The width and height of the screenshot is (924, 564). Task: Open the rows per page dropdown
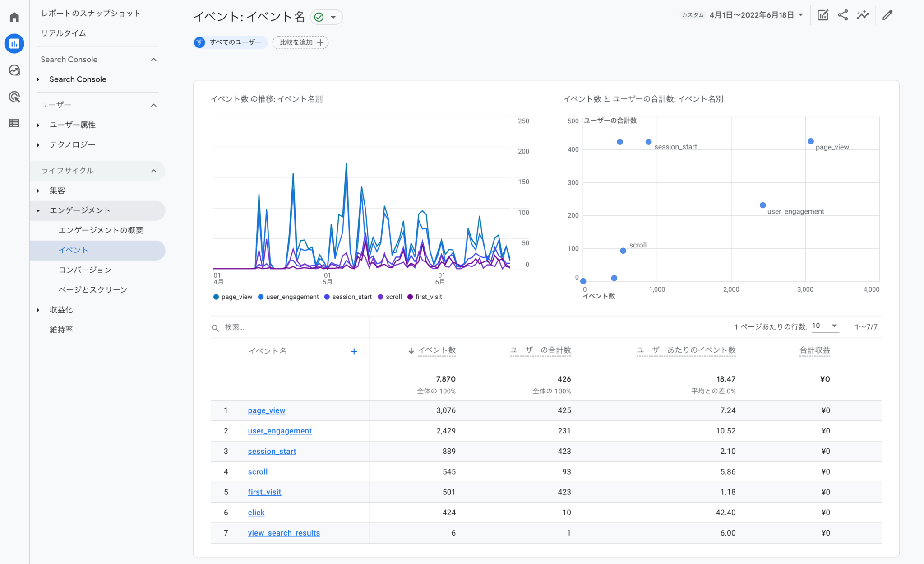tap(825, 326)
